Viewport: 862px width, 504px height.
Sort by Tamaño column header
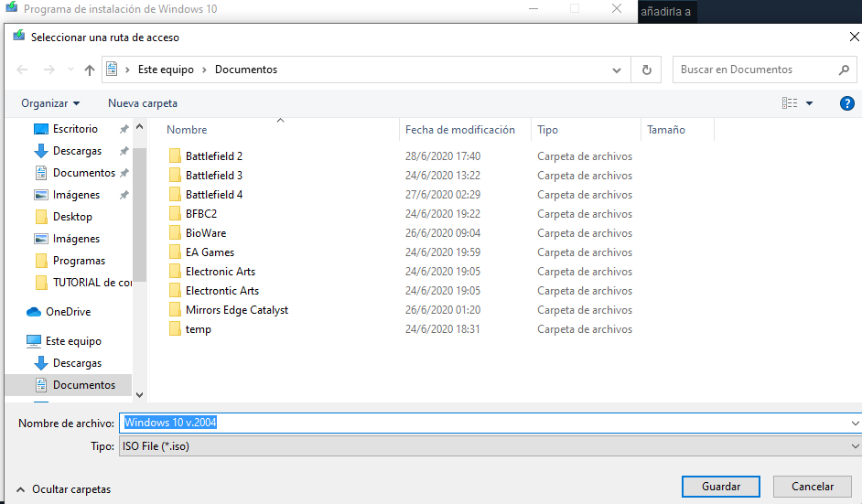(666, 130)
